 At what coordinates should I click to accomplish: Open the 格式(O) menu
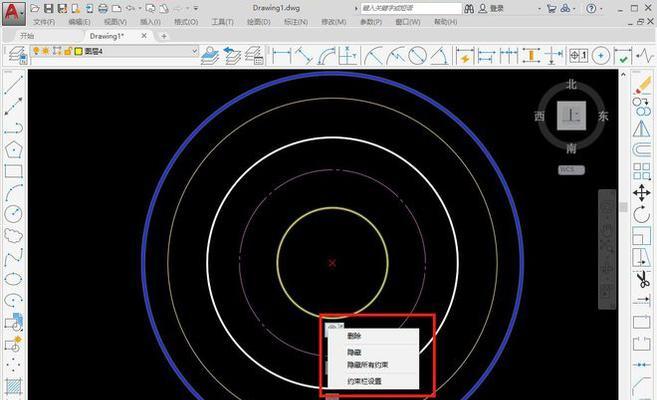coord(186,22)
